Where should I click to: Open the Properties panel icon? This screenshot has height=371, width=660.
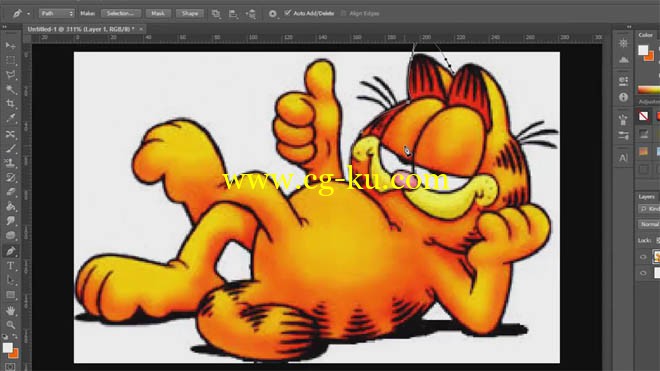click(623, 80)
